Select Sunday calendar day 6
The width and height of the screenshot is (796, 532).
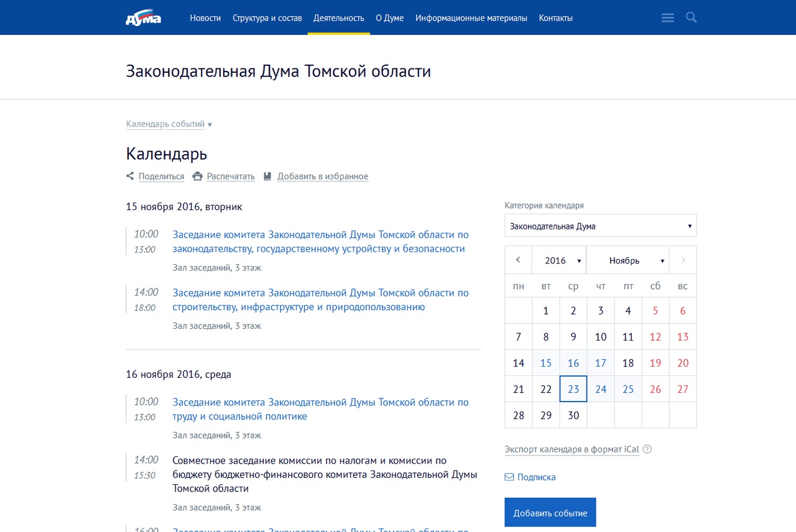pos(683,311)
